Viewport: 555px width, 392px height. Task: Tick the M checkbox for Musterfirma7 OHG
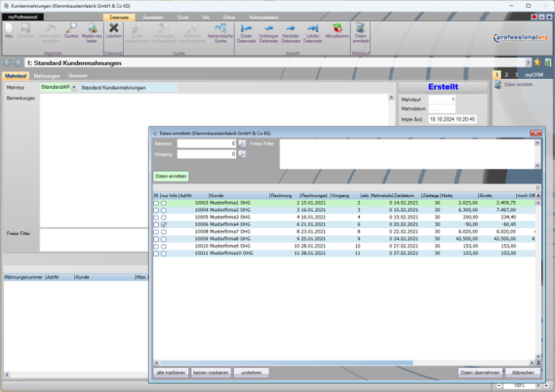[x=156, y=232]
